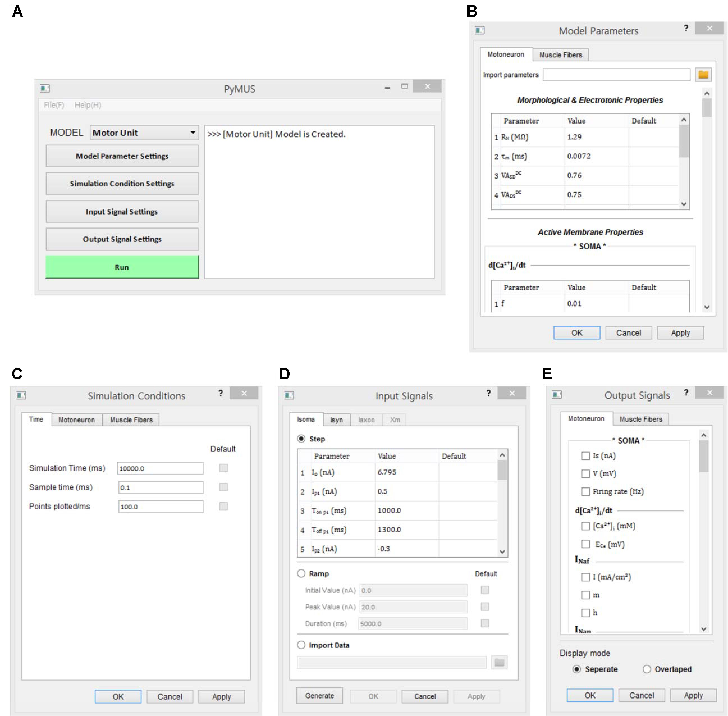Click scroll down arrow of Step parameter table
The width and height of the screenshot is (728, 716).
pyautogui.click(x=502, y=552)
